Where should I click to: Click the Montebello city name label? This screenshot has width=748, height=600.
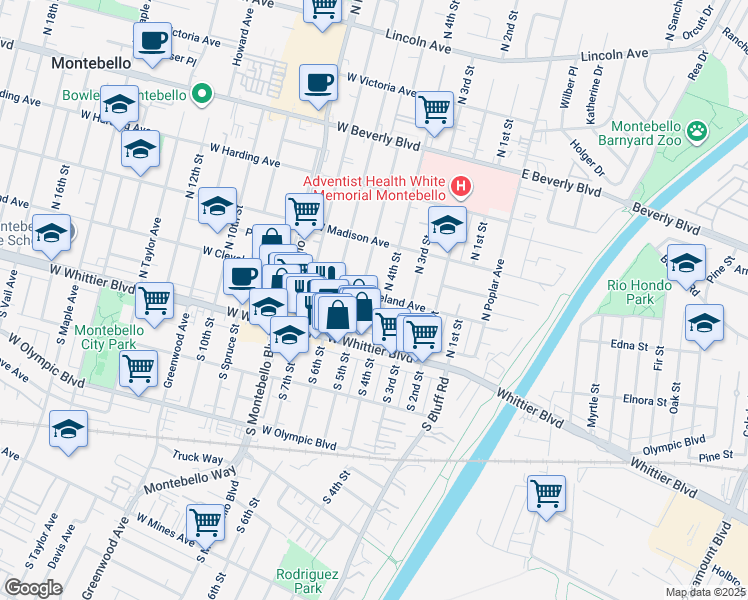click(91, 63)
